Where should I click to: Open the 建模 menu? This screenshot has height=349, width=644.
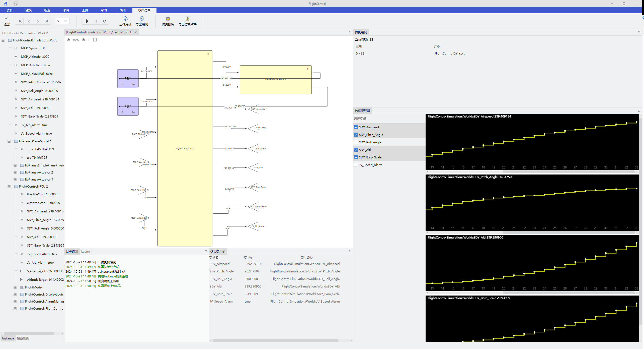pyautogui.click(x=29, y=10)
